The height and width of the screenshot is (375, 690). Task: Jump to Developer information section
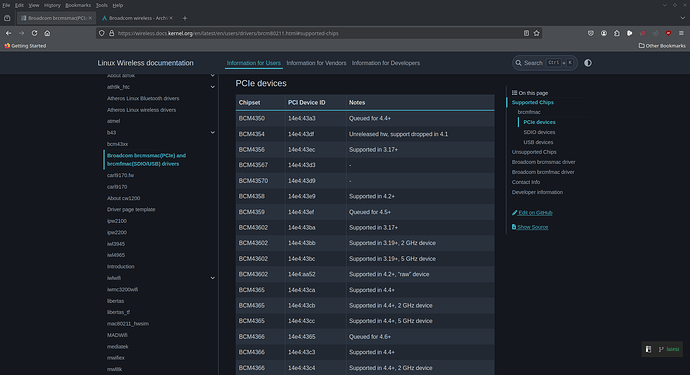tap(537, 192)
